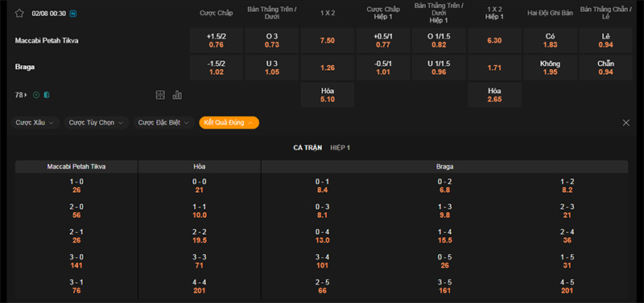The height and width of the screenshot is (303, 644).
Task: Collapse the Kết Quả Đúng section
Action: pos(229,123)
